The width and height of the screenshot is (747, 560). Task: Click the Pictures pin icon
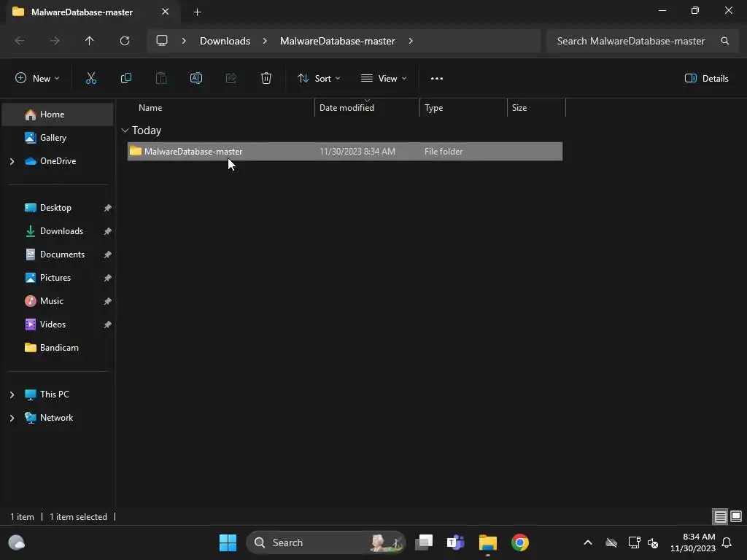(108, 278)
